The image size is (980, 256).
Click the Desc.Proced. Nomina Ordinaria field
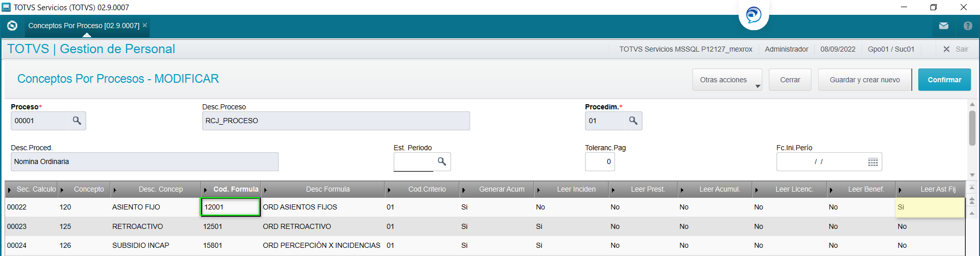click(144, 161)
